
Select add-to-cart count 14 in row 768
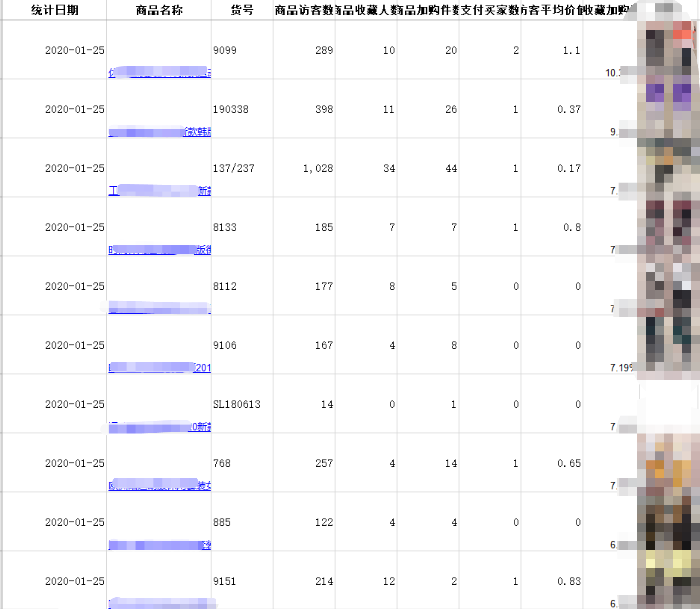point(428,463)
